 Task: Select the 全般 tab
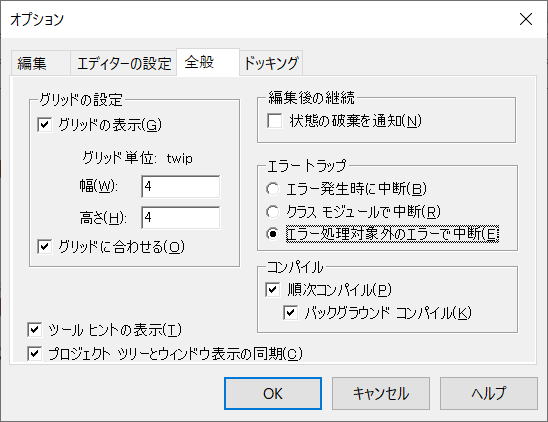tap(208, 62)
